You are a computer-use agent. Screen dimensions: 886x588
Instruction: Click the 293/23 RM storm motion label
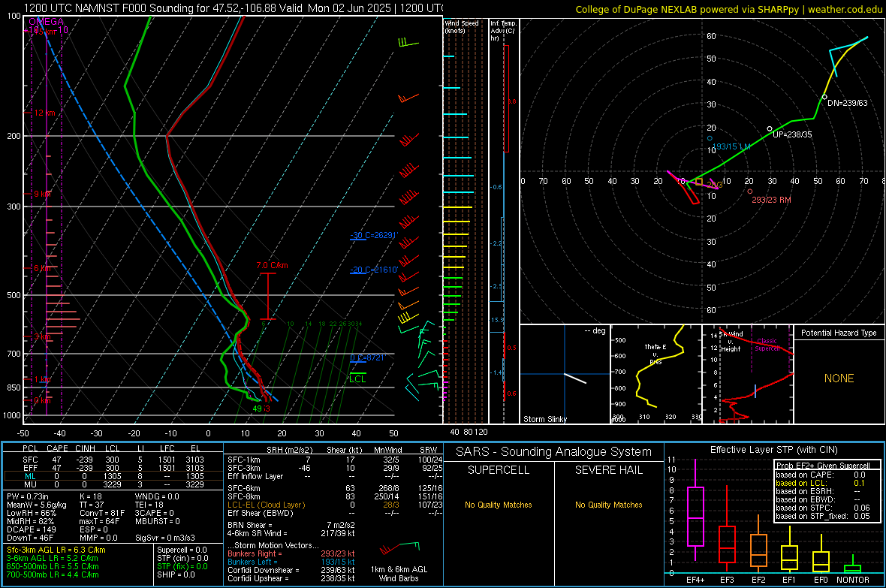(771, 200)
